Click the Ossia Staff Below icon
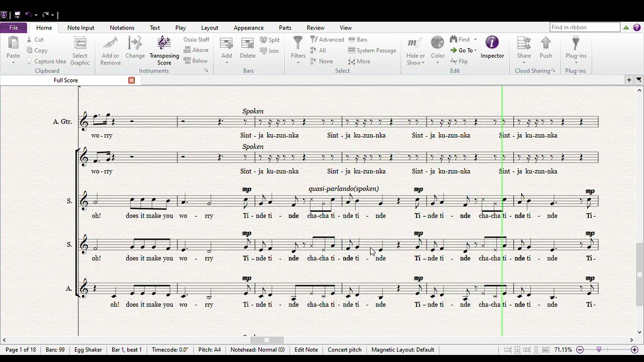The image size is (644, 362). click(x=187, y=61)
